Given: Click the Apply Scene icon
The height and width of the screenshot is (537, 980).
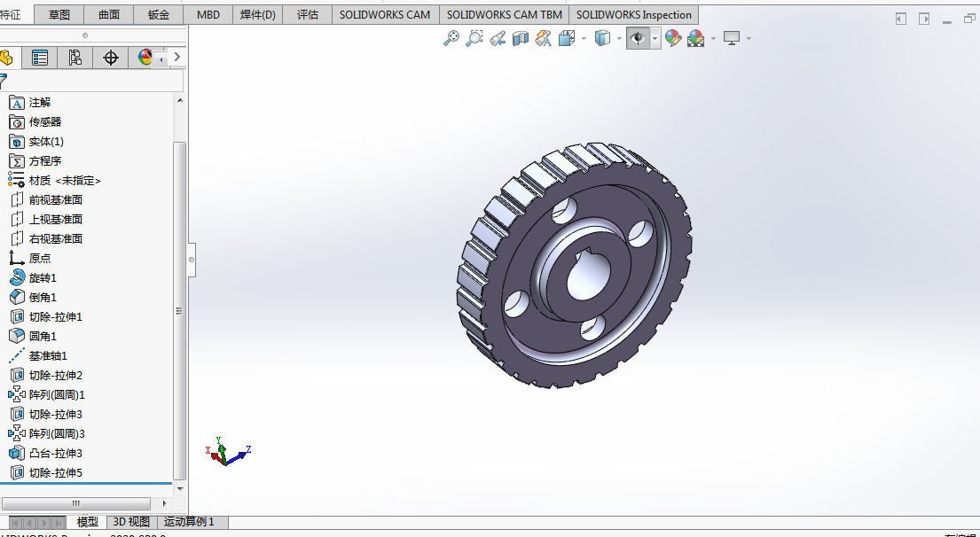Looking at the screenshot, I should [695, 39].
